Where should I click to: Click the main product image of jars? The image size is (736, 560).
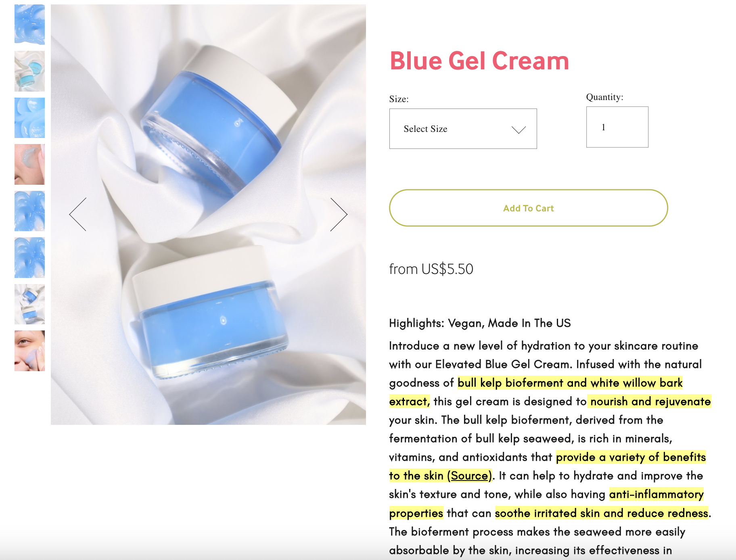point(208,214)
